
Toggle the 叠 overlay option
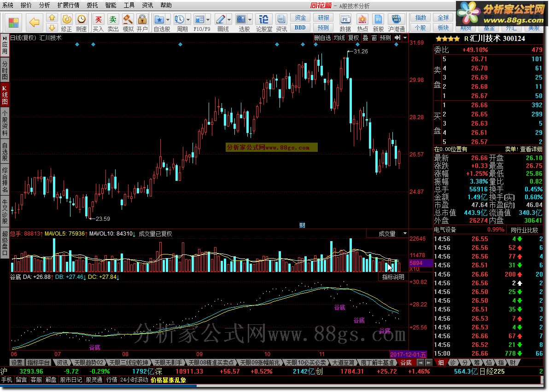pos(365,38)
